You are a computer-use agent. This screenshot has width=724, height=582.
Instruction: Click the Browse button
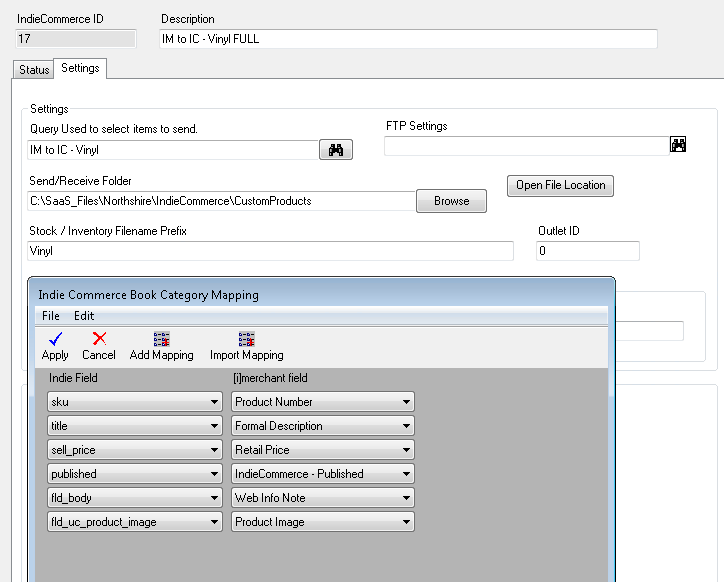tap(451, 201)
